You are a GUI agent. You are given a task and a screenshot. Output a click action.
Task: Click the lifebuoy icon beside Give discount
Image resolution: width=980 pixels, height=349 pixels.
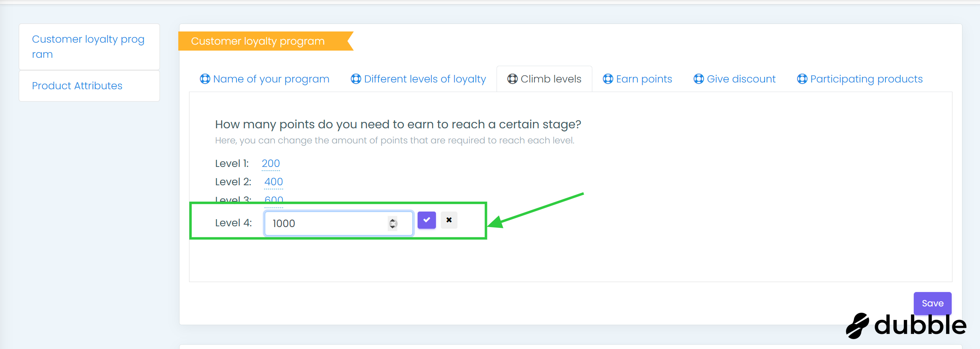pyautogui.click(x=699, y=79)
